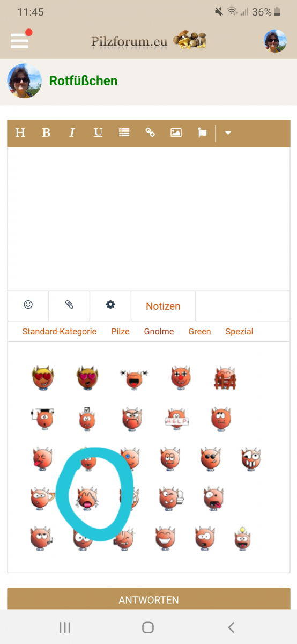
Task: Select the Standard-Kategorie smiley category
Action: 60,332
